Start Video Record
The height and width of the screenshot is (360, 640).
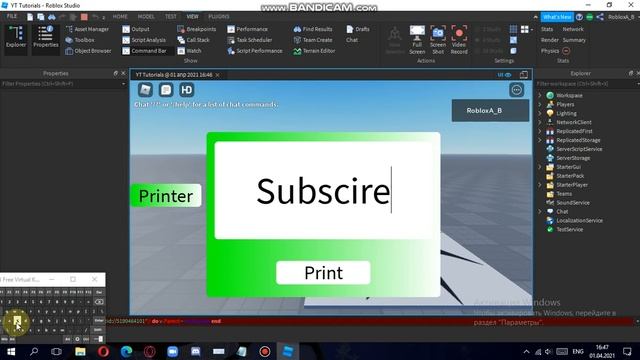coord(459,40)
